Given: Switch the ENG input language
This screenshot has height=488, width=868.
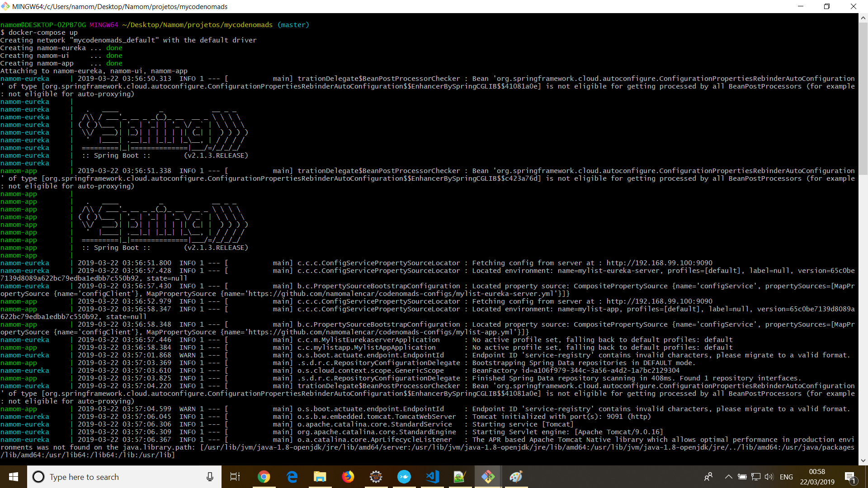Looking at the screenshot, I should [x=786, y=477].
